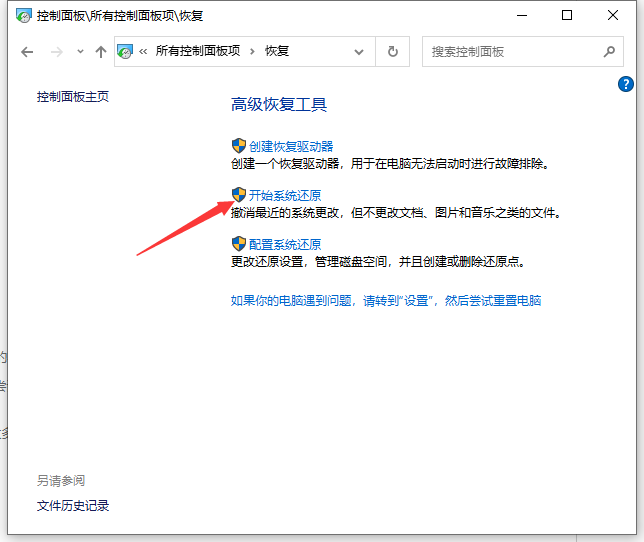Open the recent locations dropdown chevron
The width and height of the screenshot is (644, 542).
[x=79, y=52]
